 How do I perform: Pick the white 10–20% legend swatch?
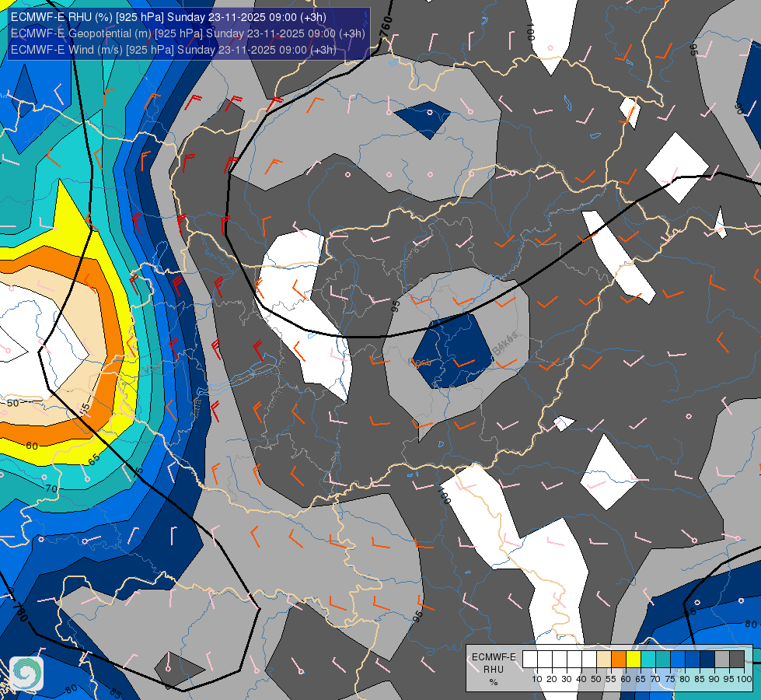545,660
